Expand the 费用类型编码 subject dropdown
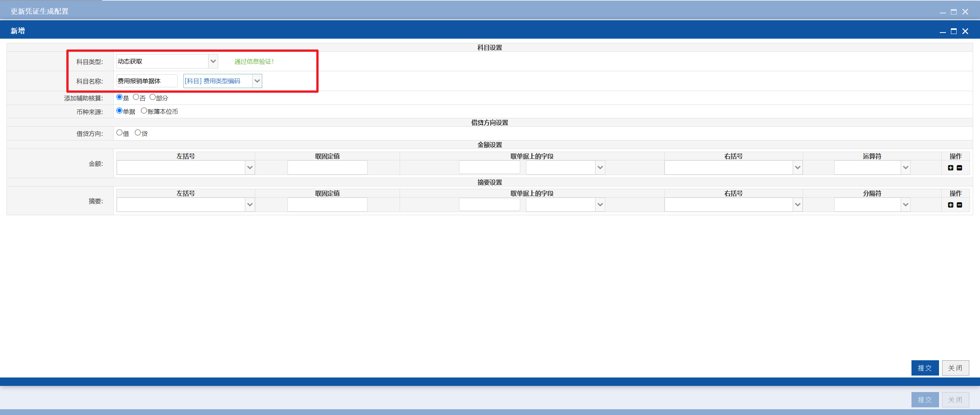This screenshot has width=980, height=415. 257,81
